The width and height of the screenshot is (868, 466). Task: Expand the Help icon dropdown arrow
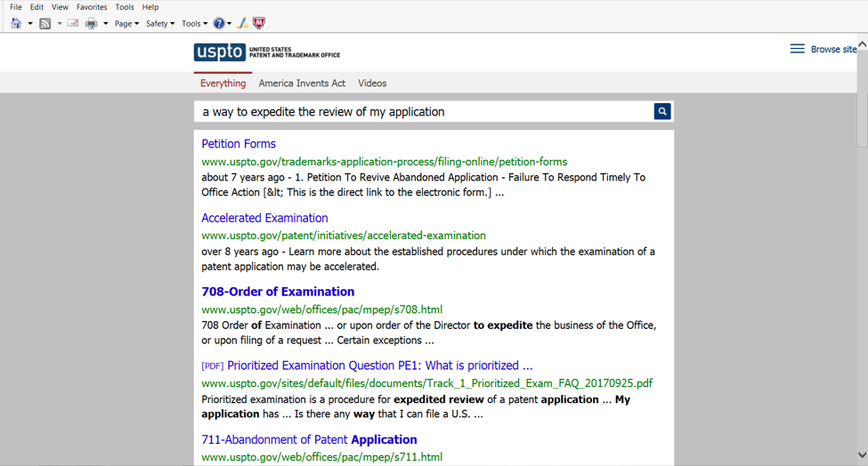point(229,23)
